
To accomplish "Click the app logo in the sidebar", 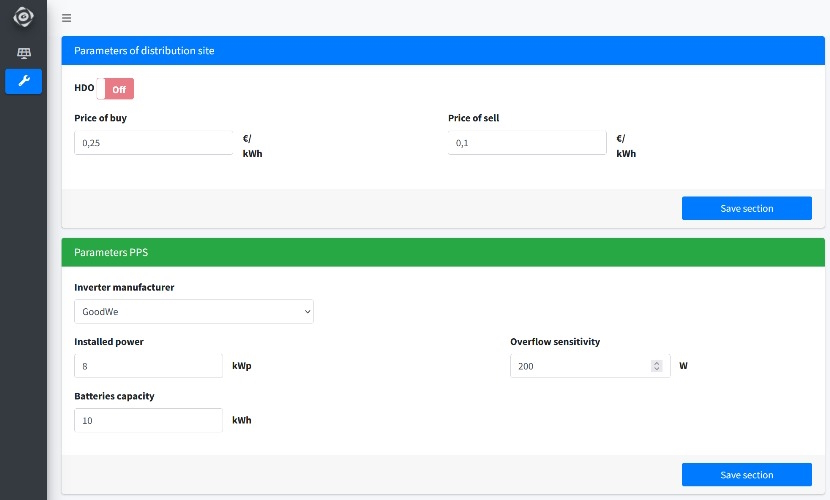I will pos(23,17).
